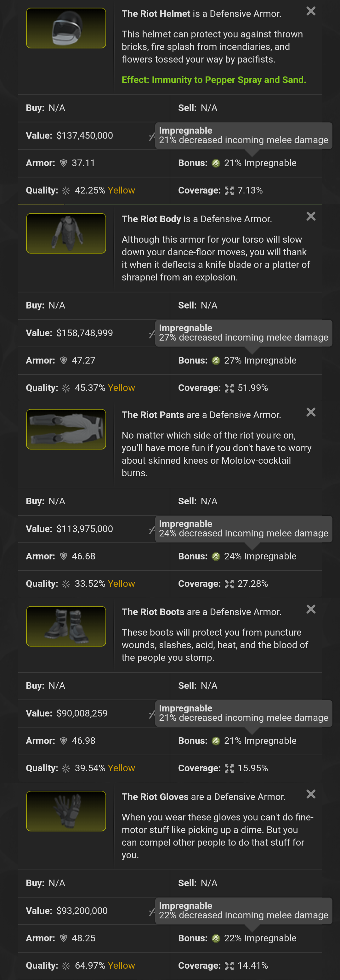340x980 pixels.
Task: Click the Riot Pants thumbnail image
Action: [66, 429]
